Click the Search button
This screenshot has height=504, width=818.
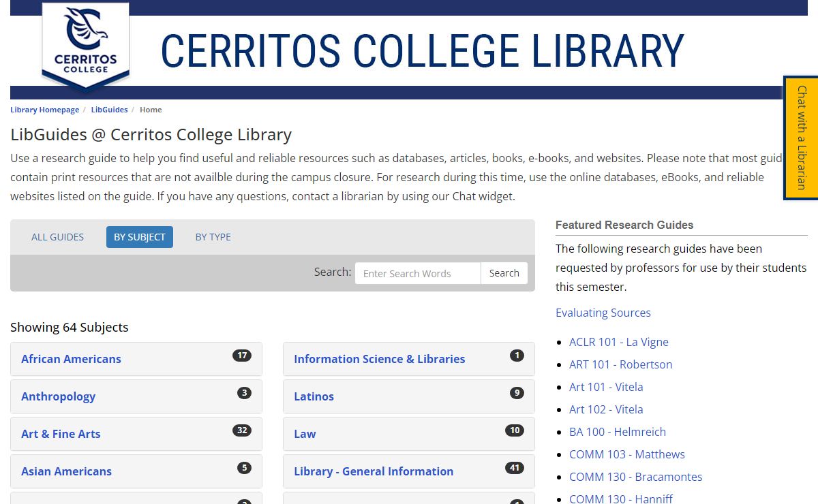point(504,273)
